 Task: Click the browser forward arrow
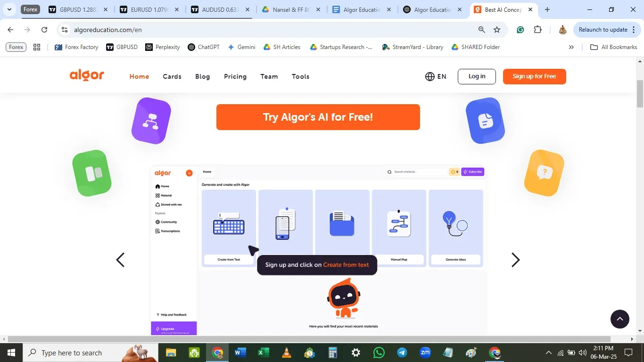point(27,30)
